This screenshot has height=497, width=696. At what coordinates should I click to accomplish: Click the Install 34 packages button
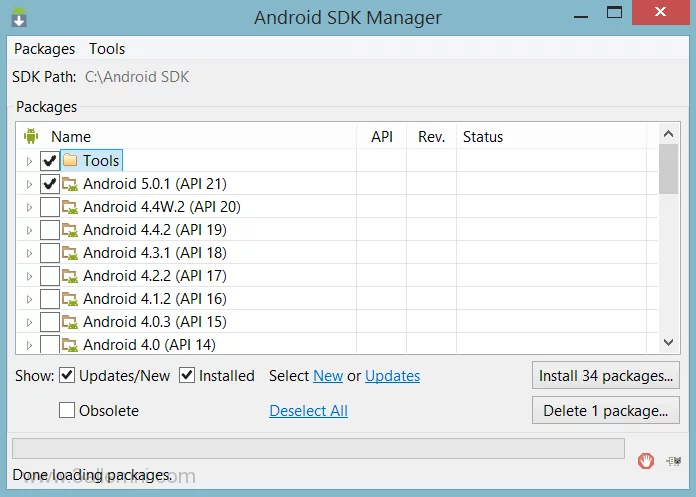pos(606,376)
